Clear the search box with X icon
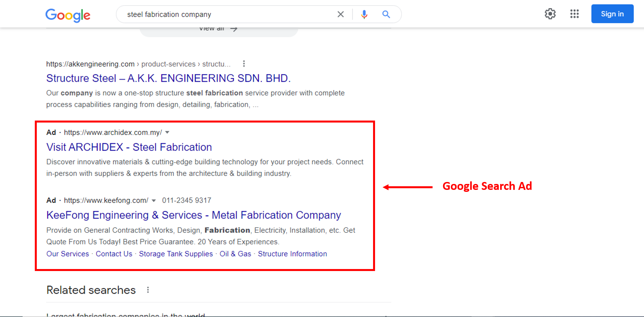The height and width of the screenshot is (317, 644). click(341, 14)
